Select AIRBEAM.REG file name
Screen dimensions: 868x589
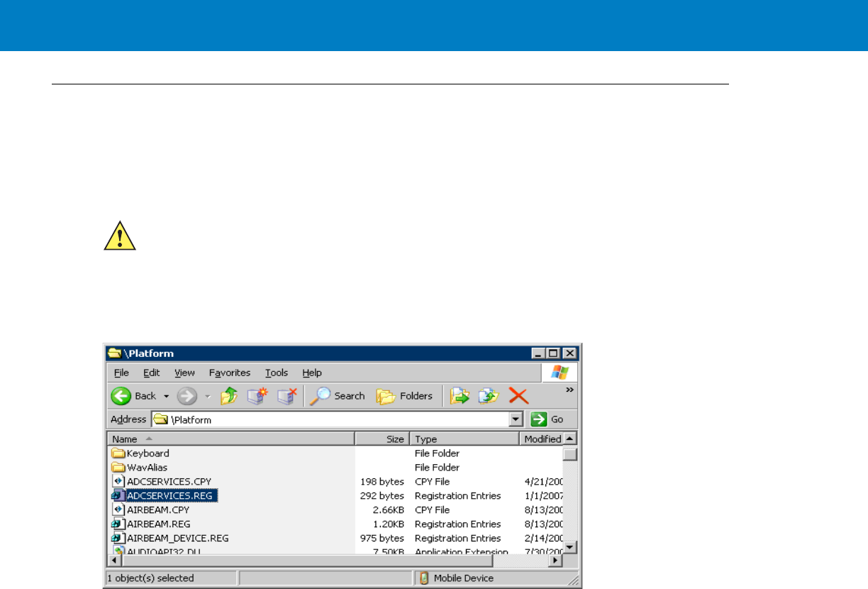pos(160,524)
